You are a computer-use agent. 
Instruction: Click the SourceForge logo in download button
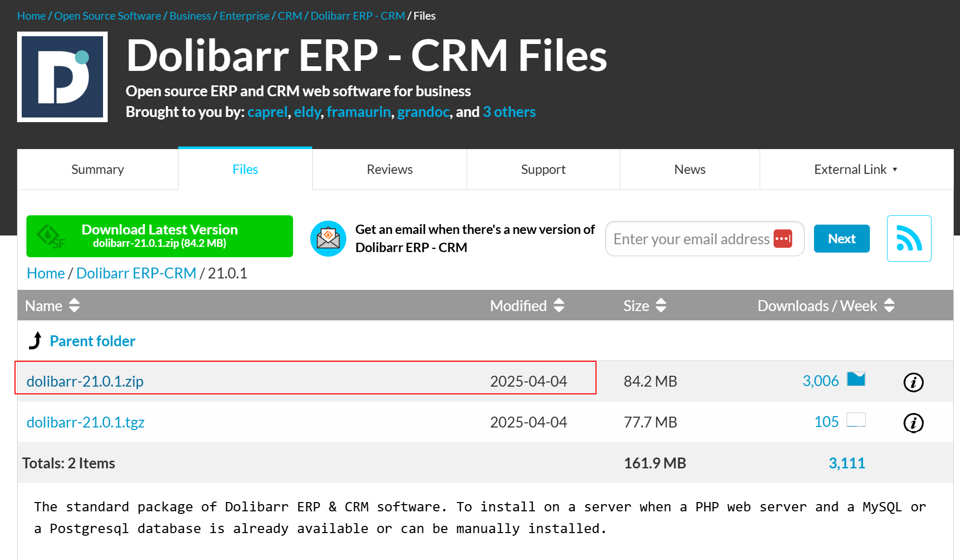point(51,237)
